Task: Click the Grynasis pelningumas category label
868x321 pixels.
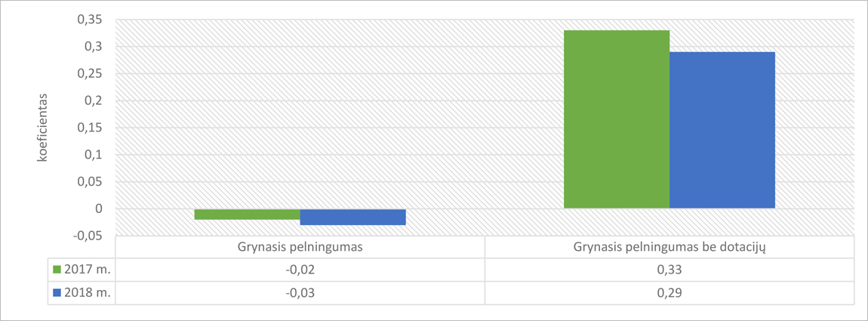Action: point(300,247)
